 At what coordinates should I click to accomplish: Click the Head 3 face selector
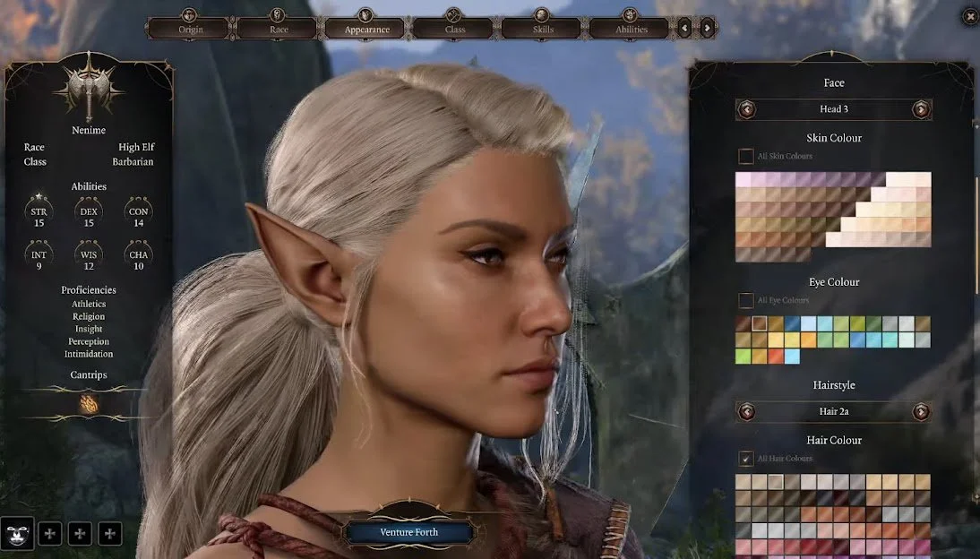pyautogui.click(x=834, y=109)
